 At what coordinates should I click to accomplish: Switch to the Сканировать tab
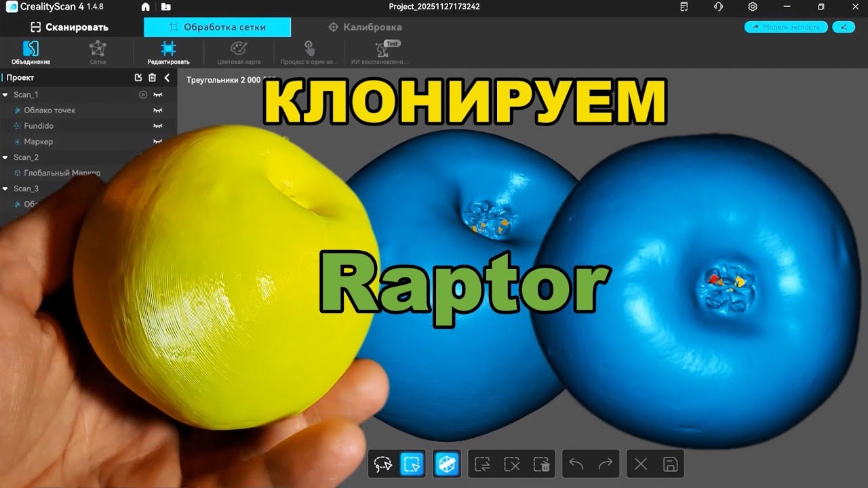[x=69, y=27]
